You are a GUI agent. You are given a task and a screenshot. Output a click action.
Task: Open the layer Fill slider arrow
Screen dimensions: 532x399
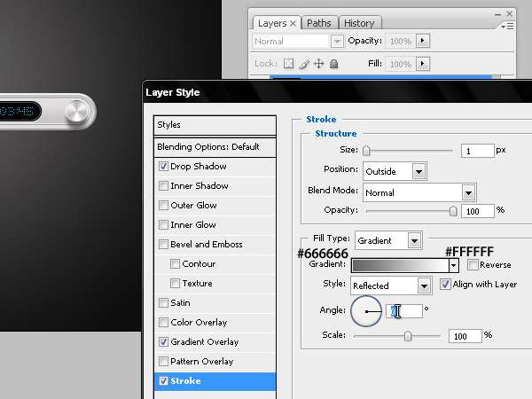tap(422, 64)
